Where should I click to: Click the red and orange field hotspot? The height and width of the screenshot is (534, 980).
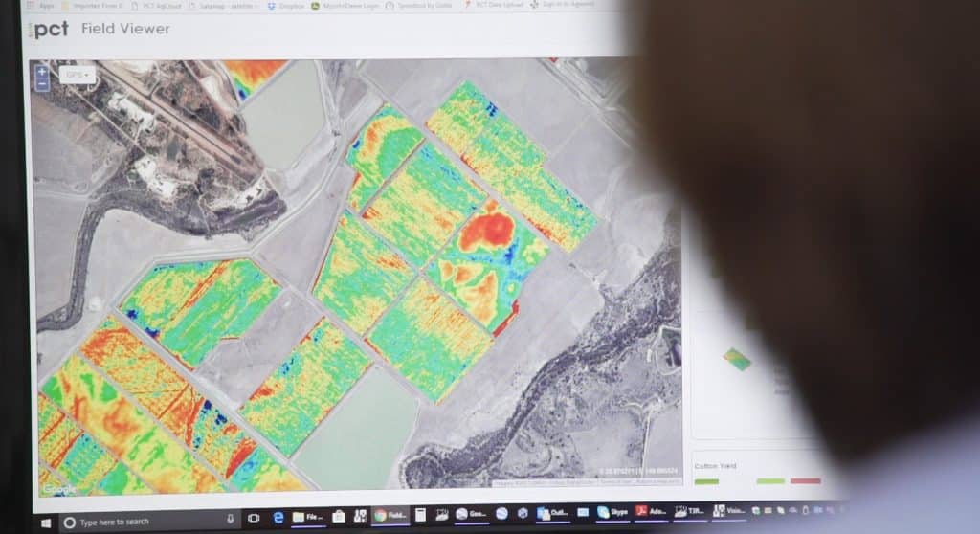point(486,230)
